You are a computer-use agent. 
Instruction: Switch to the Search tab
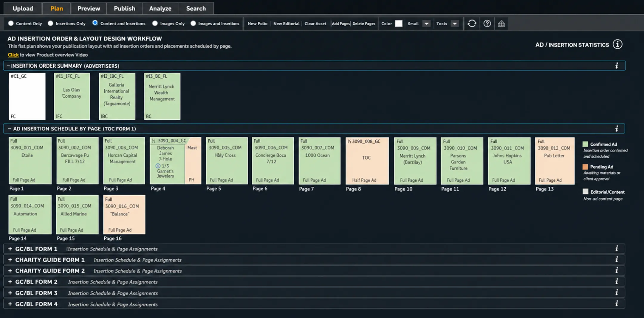[x=196, y=8]
